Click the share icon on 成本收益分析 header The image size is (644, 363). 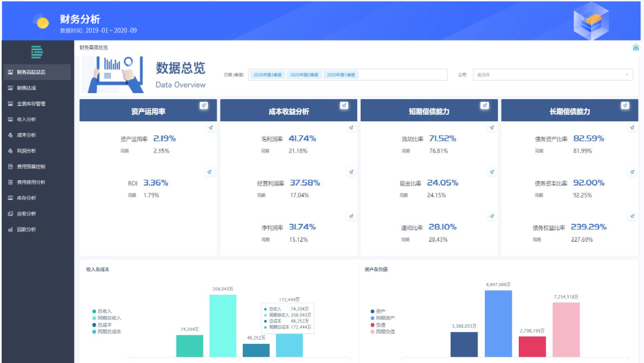pyautogui.click(x=344, y=106)
